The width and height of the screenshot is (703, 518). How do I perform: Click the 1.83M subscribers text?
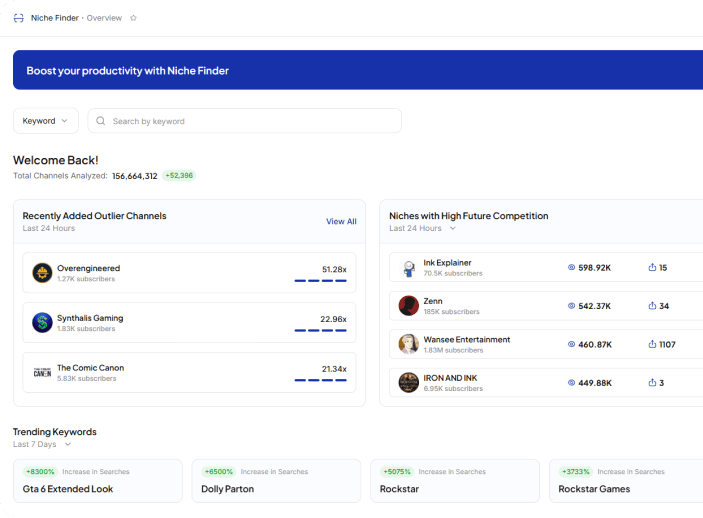tap(453, 350)
